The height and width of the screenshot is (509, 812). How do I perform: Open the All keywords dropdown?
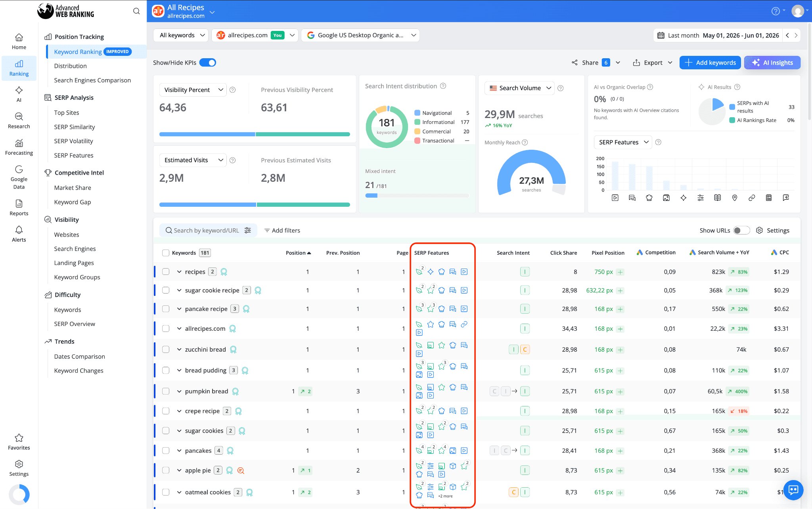point(181,35)
